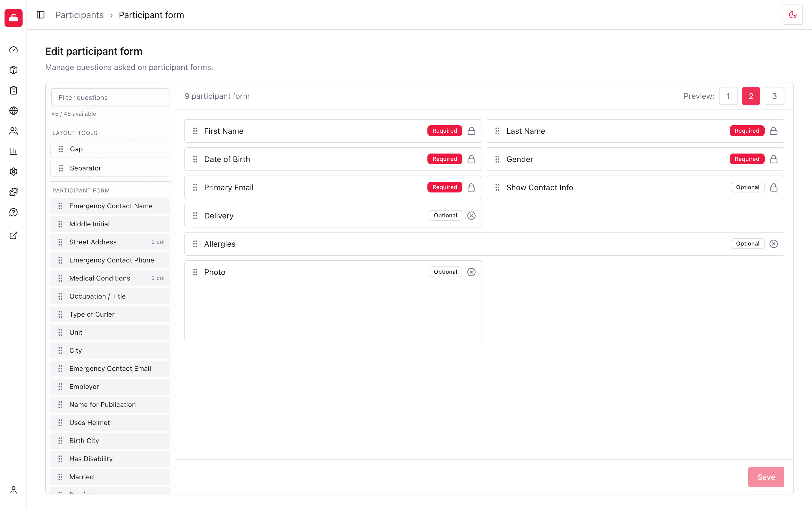The image size is (812, 508).
Task: Select preview column layout 1
Action: coord(728,96)
